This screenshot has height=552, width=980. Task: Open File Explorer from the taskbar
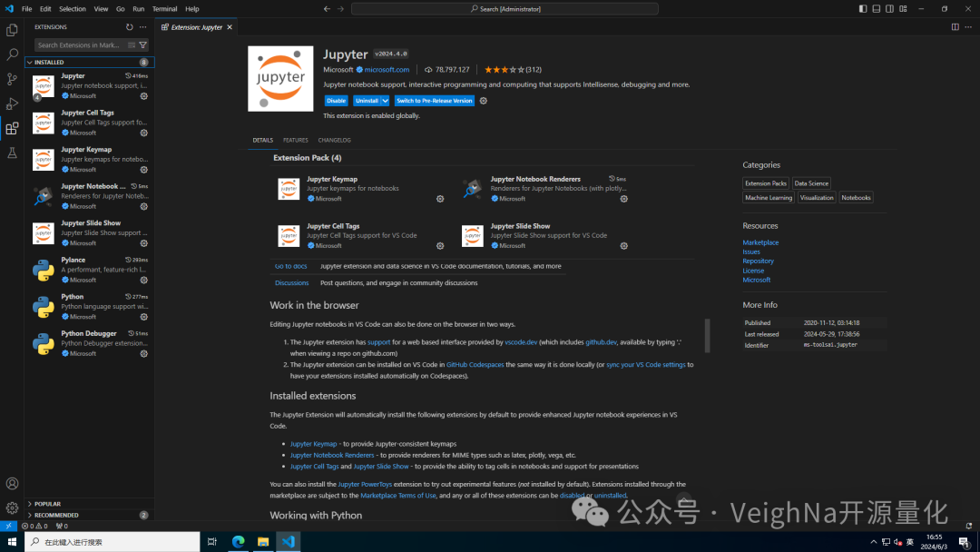point(263,542)
